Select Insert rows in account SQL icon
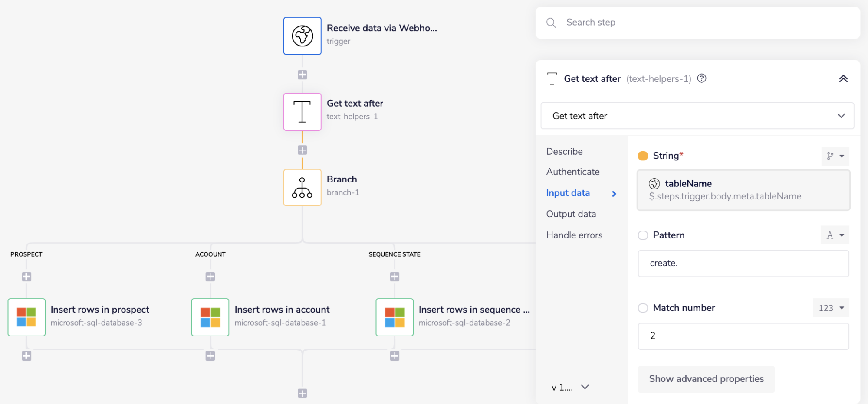Screen dimensions: 868x404 pyautogui.click(x=210, y=317)
